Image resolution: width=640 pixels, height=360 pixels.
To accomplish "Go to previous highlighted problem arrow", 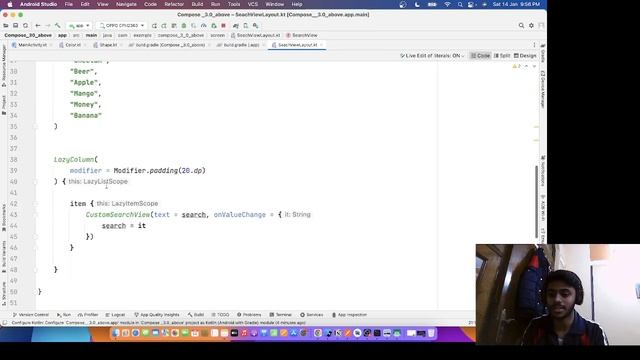I will coord(526,66).
